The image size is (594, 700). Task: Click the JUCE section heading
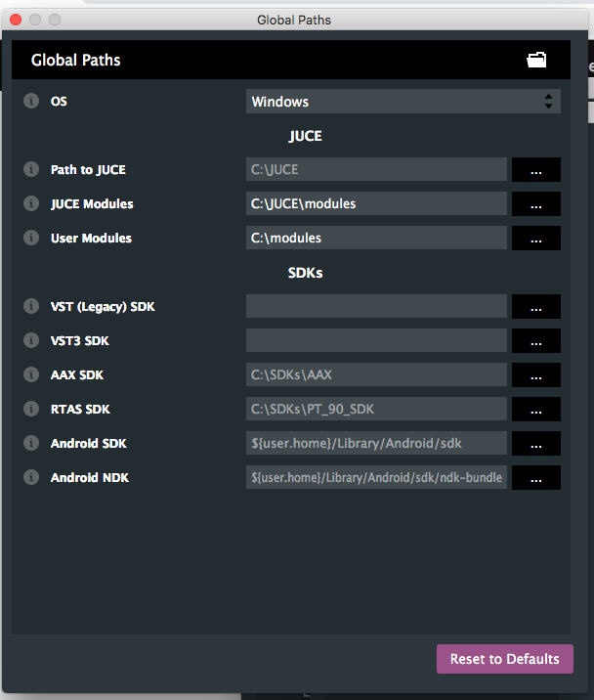305,136
